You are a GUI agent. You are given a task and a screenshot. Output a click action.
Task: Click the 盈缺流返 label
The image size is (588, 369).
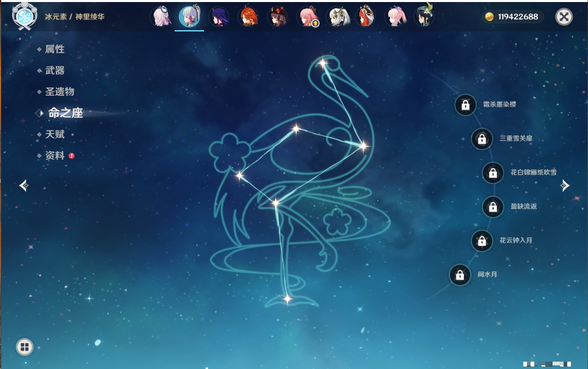[524, 206]
